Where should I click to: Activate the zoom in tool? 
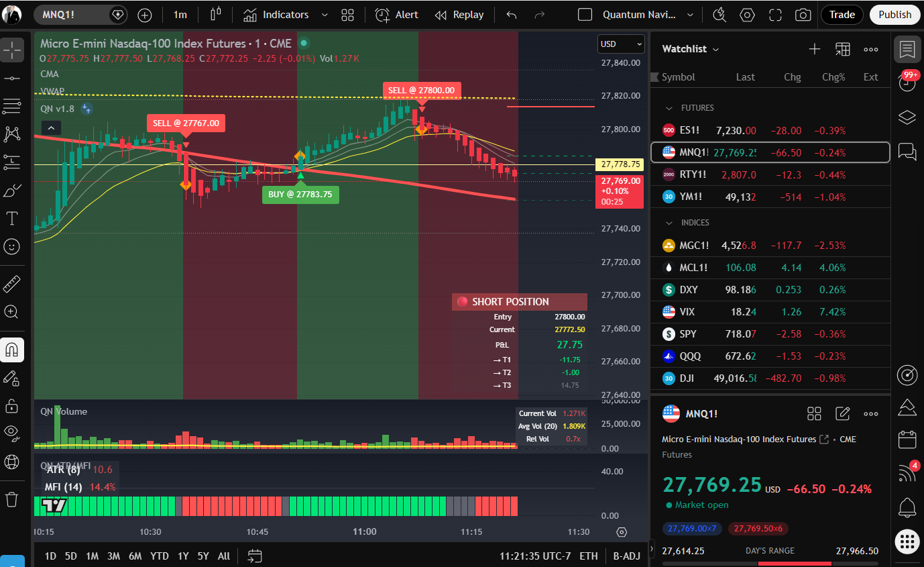click(x=12, y=311)
